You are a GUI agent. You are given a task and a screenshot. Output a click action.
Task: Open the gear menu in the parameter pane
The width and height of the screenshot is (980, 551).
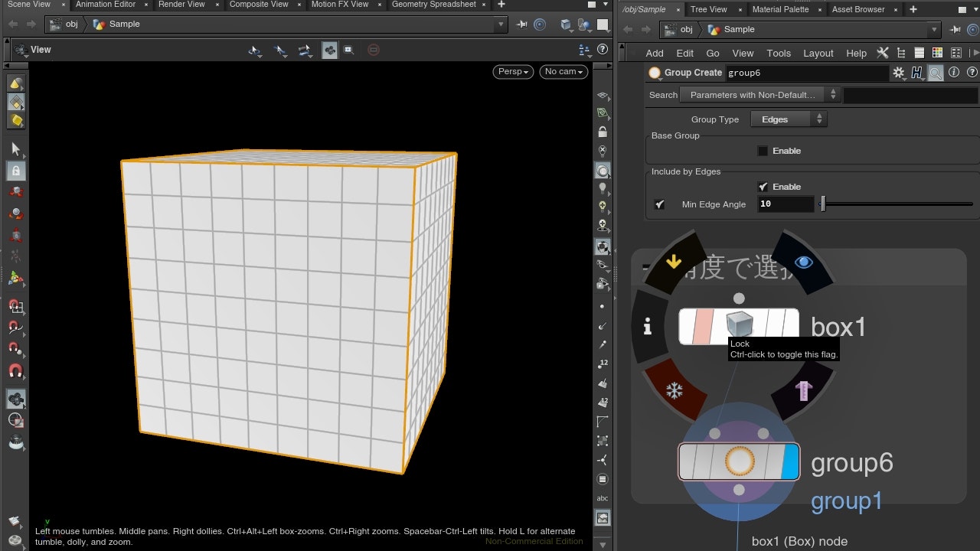[898, 73]
